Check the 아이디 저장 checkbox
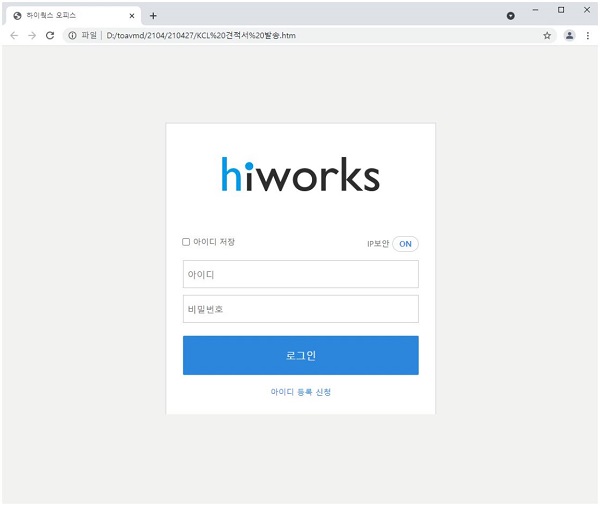Image resolution: width=600 pixels, height=507 pixels. click(x=186, y=242)
